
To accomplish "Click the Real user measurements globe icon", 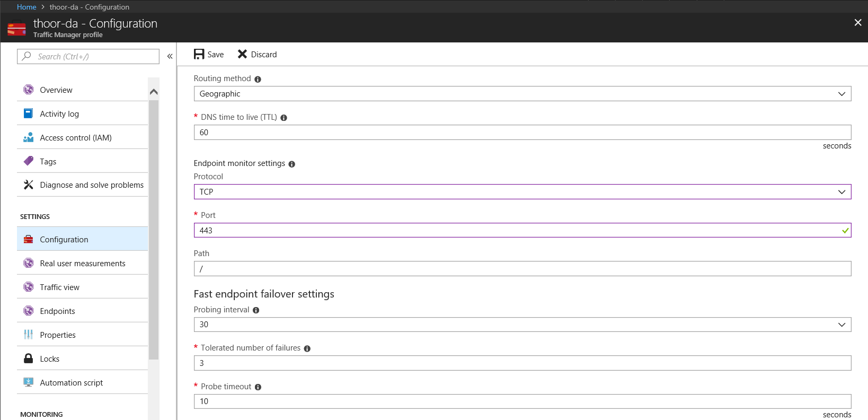I will coord(29,263).
